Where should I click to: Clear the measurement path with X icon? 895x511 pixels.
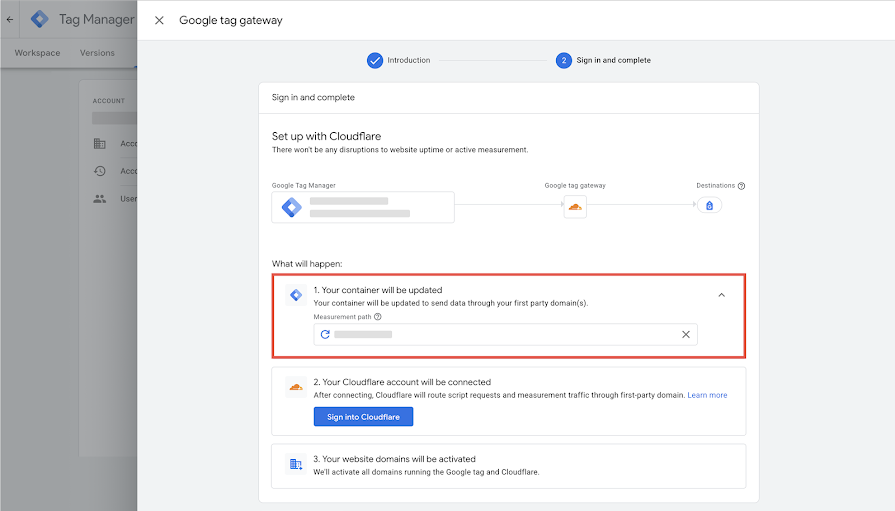pos(686,335)
